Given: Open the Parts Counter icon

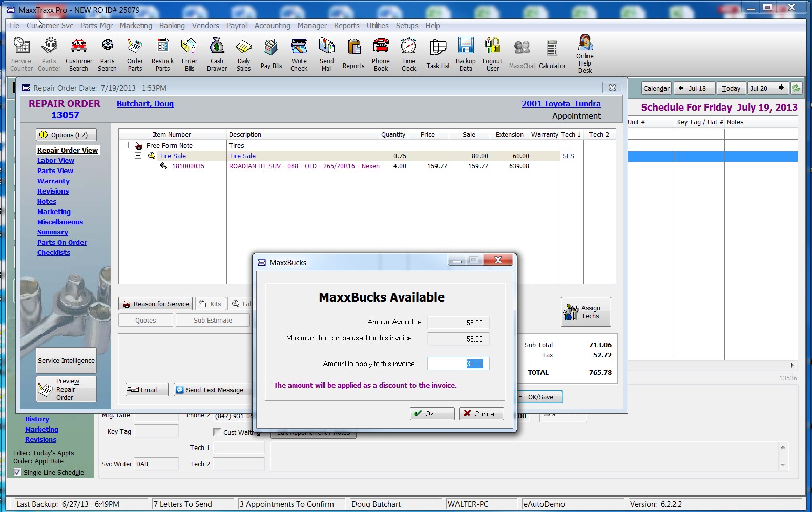Looking at the screenshot, I should [x=49, y=54].
